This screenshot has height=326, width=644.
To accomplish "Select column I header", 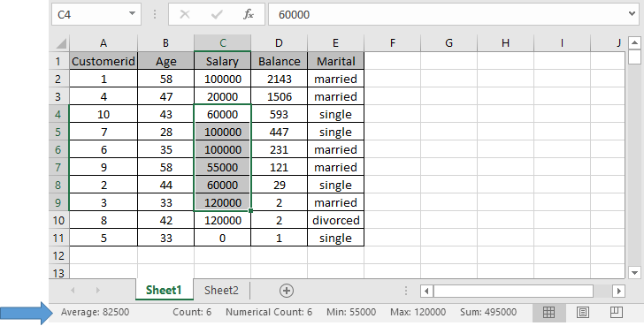I will click(562, 43).
